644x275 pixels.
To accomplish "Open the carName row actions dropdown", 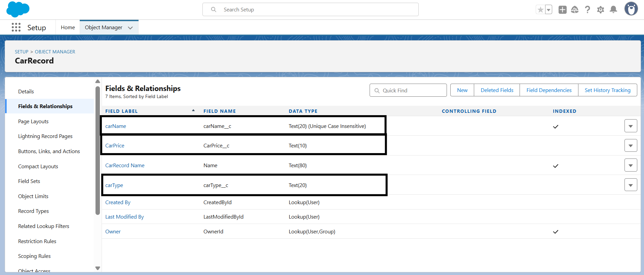I will 631,126.
